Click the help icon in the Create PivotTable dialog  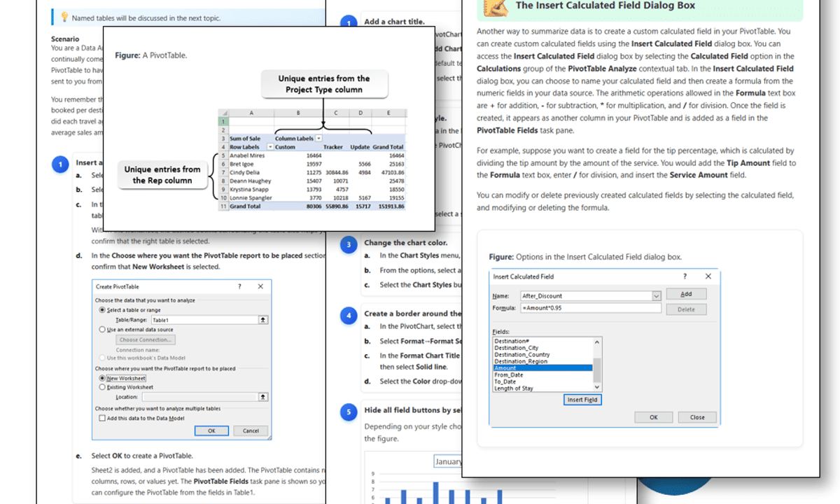tap(239, 286)
